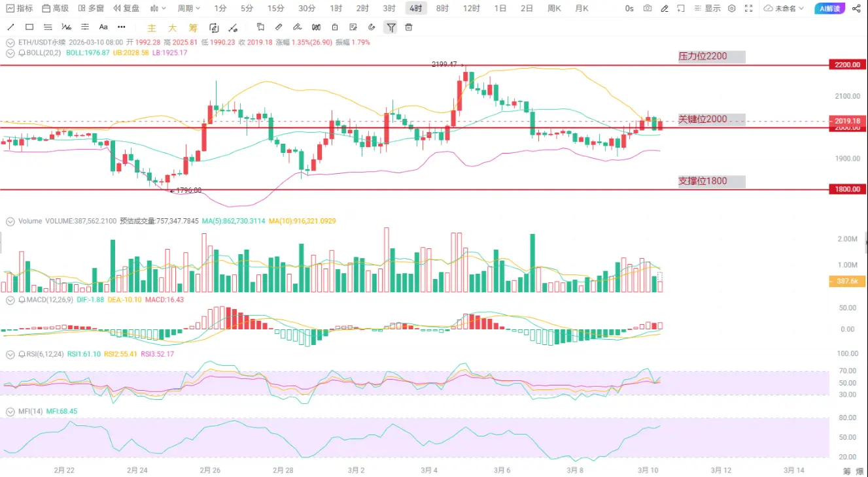The image size is (868, 477).
Task: Expand the 未命名 cloud layout dropdown
Action: pos(784,8)
